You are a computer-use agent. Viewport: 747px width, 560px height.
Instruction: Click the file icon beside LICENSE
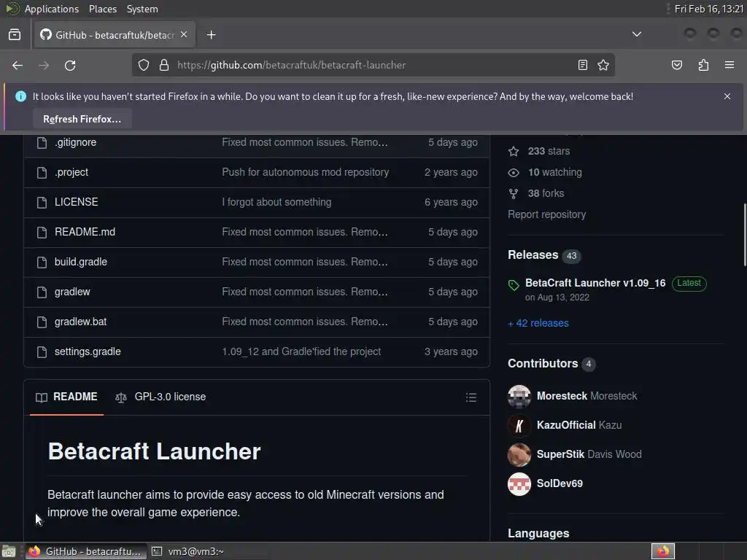[x=42, y=203]
